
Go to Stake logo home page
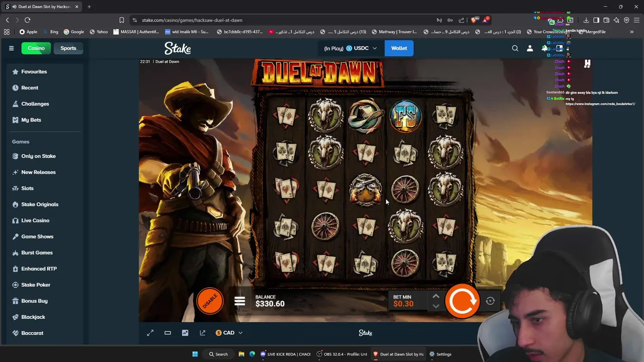tap(178, 48)
